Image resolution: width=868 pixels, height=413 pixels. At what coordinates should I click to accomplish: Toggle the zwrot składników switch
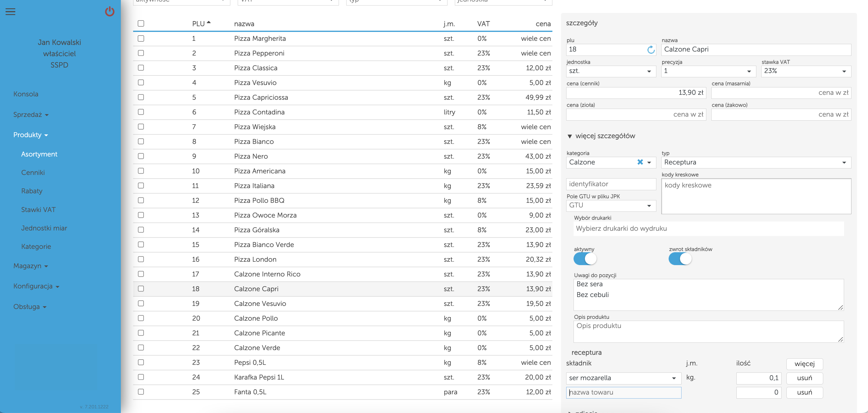(680, 259)
